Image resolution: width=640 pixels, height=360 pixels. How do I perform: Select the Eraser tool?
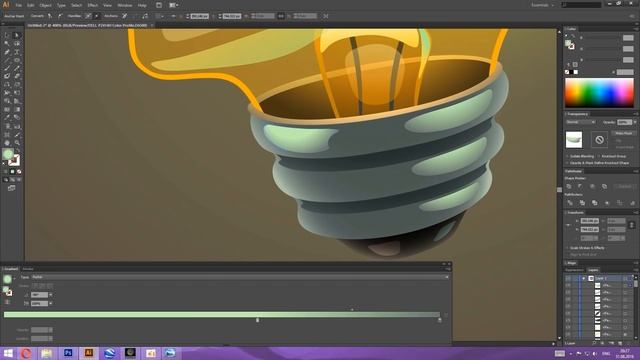tap(17, 76)
